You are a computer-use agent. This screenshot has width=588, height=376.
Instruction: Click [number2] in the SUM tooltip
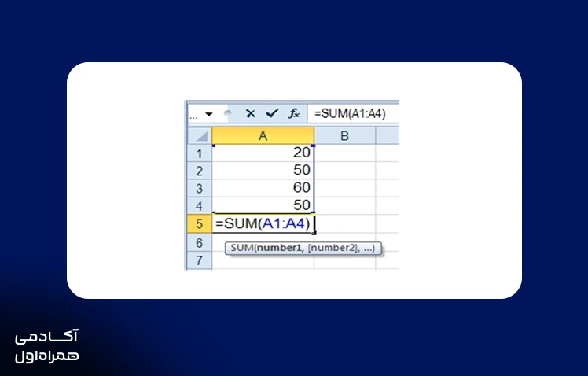coord(333,248)
